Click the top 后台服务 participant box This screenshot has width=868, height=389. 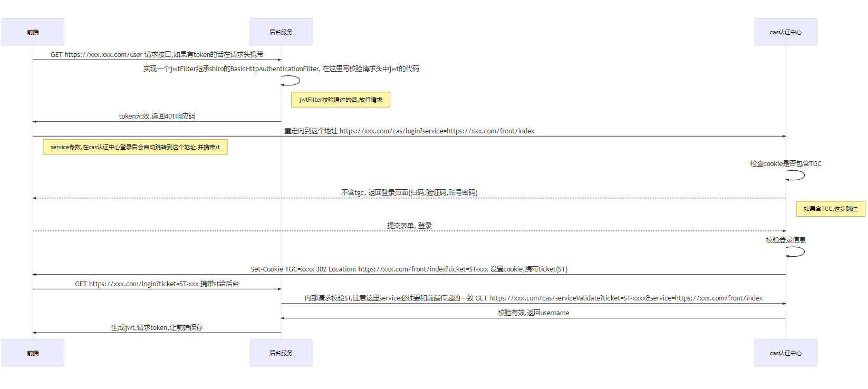[281, 32]
